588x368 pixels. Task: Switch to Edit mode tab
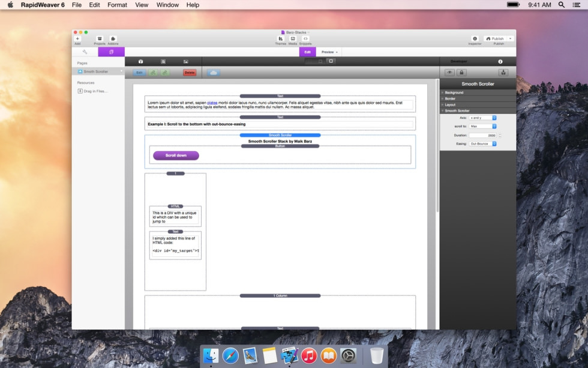(307, 52)
